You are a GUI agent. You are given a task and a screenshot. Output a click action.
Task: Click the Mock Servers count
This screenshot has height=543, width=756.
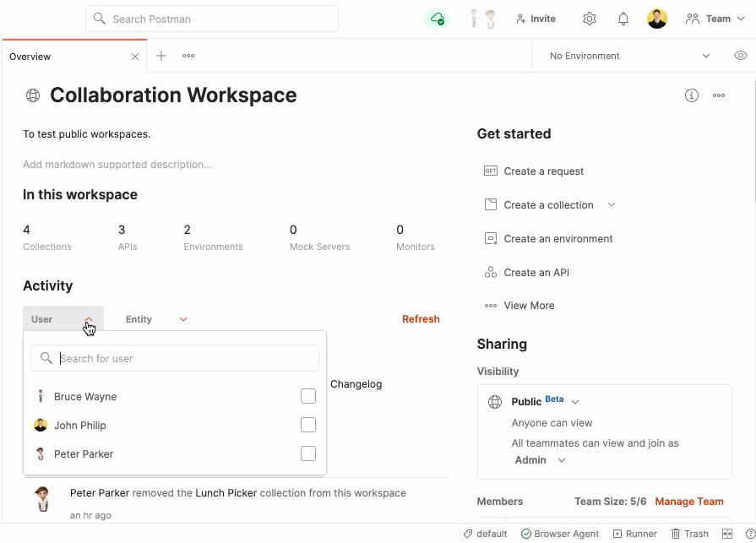pyautogui.click(x=319, y=237)
